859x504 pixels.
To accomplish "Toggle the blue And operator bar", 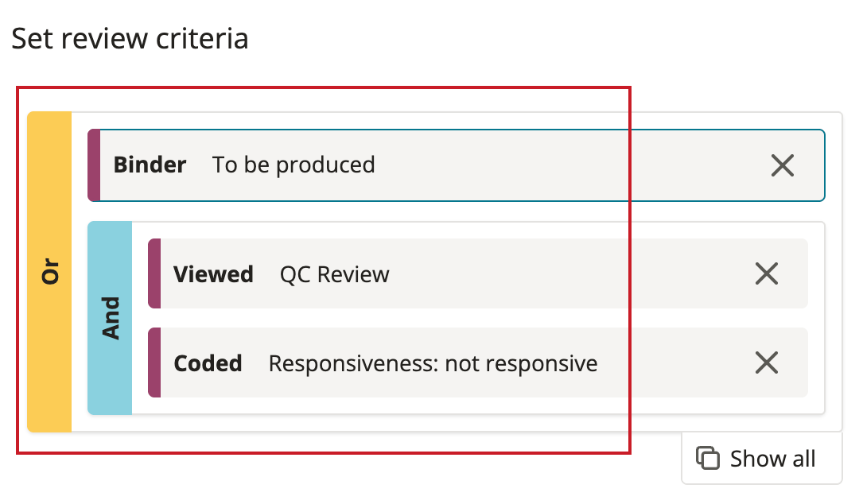I will coord(110,318).
